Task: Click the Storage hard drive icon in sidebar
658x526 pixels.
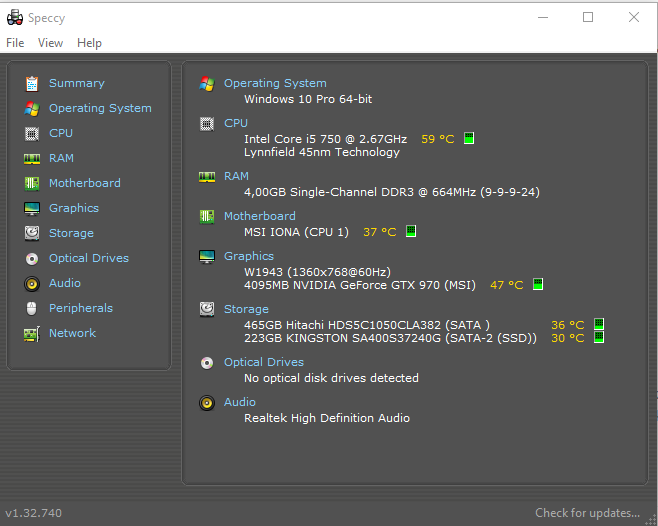Action: click(32, 233)
